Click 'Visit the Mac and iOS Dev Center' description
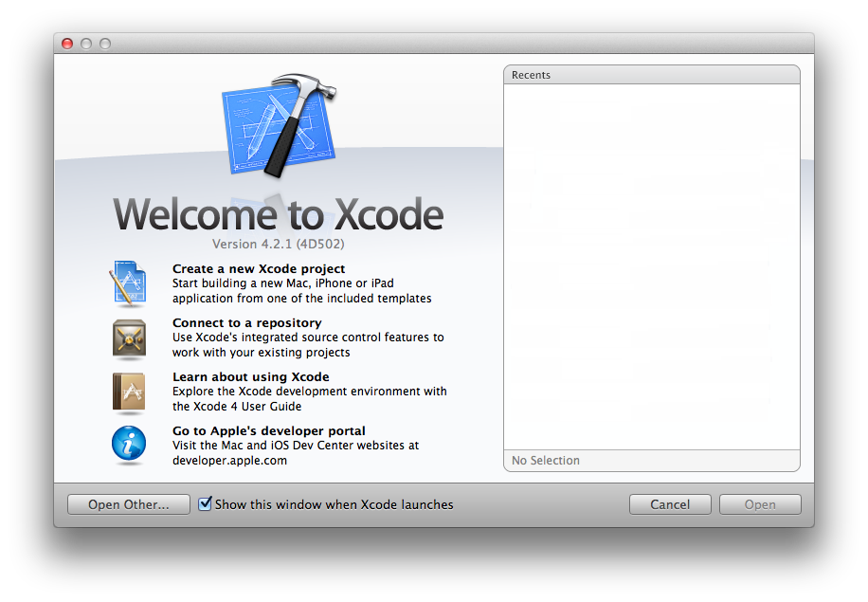The image size is (868, 602). tap(296, 453)
